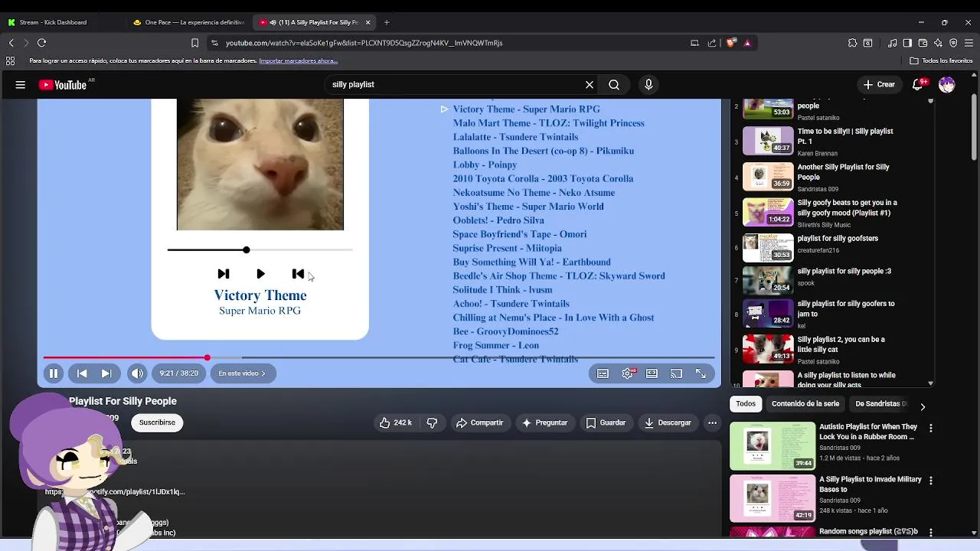Click the Compartir button

click(x=479, y=422)
